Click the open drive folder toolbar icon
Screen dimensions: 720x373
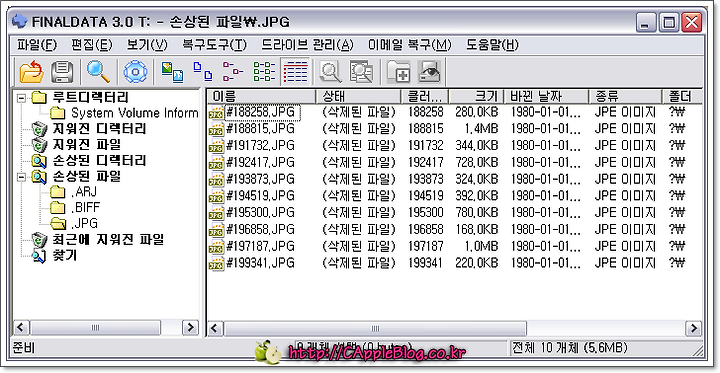click(x=31, y=72)
